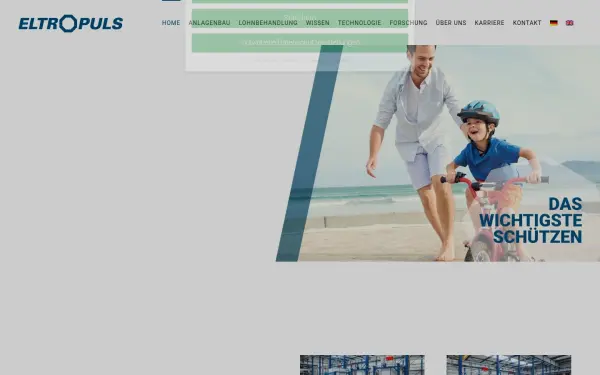Click the Eltropuls logo
600x375 pixels.
coord(71,23)
